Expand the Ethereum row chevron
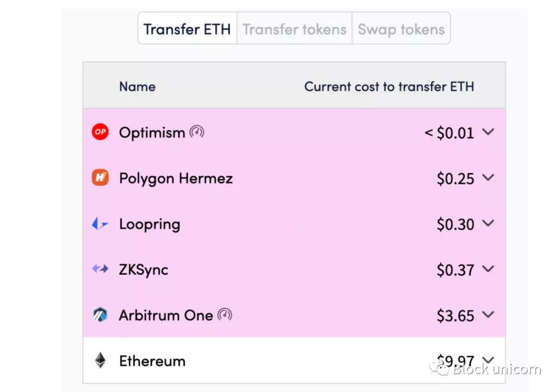 pos(487,360)
